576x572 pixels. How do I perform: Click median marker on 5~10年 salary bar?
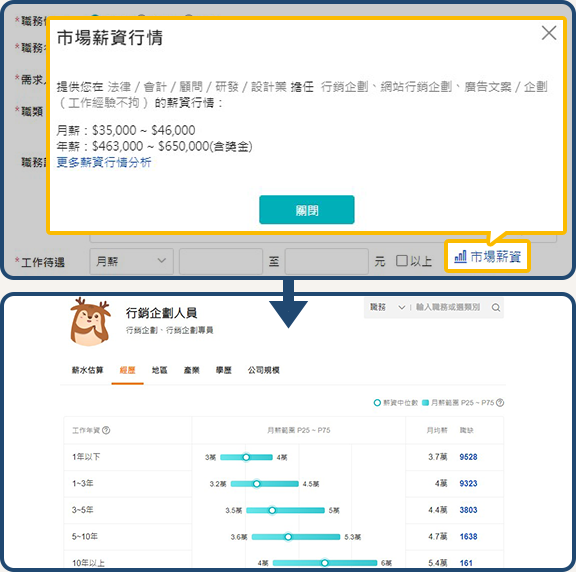click(288, 537)
